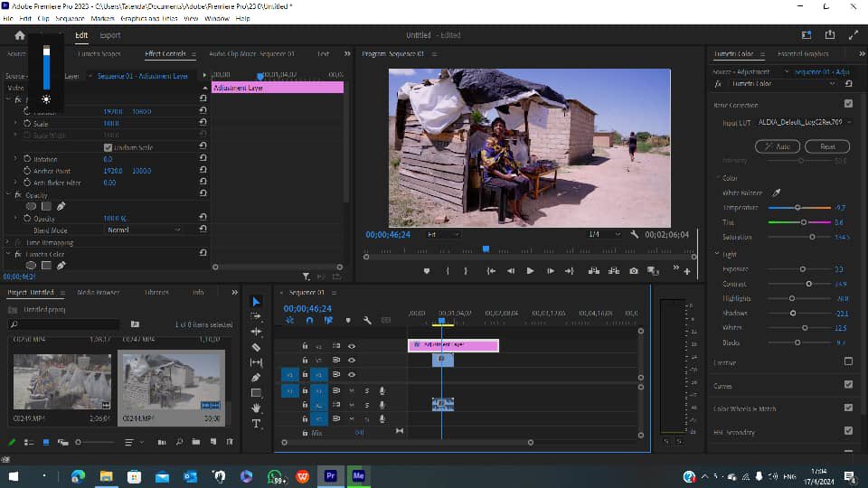Toggle the Uniform Scale checkbox
The height and width of the screenshot is (488, 868).
(x=108, y=147)
